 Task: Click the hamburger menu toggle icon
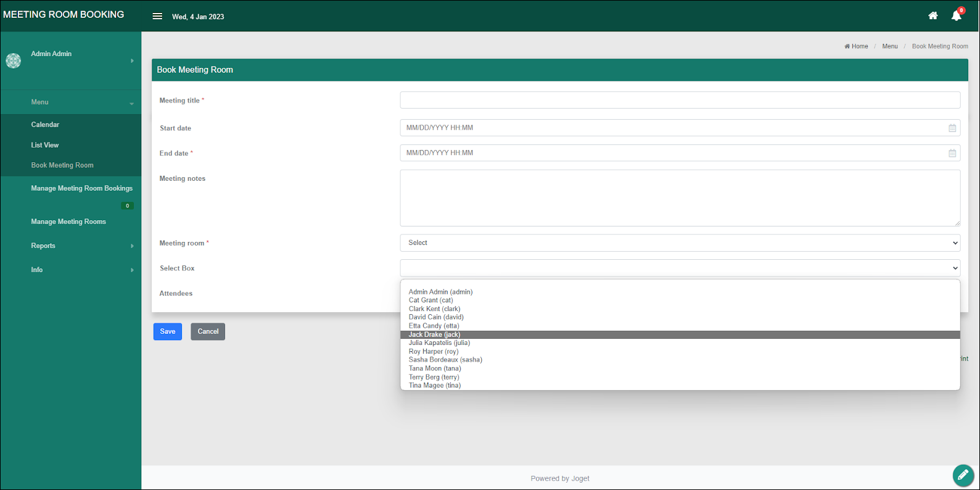(157, 17)
